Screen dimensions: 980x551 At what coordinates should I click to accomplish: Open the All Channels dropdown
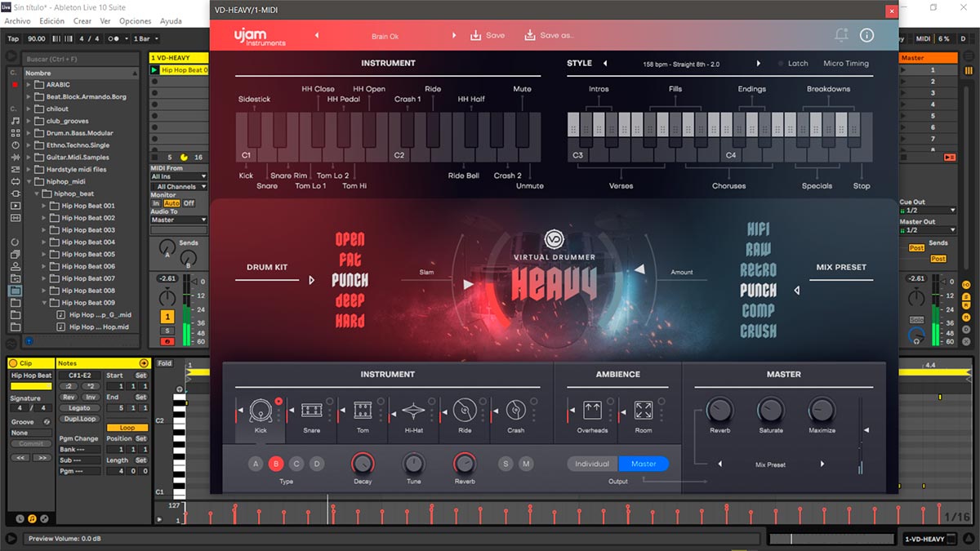pos(178,187)
